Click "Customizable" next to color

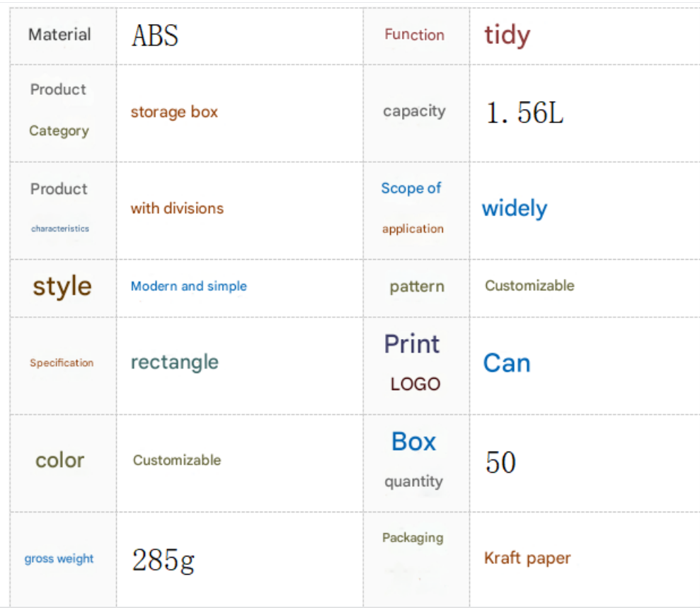point(177,460)
